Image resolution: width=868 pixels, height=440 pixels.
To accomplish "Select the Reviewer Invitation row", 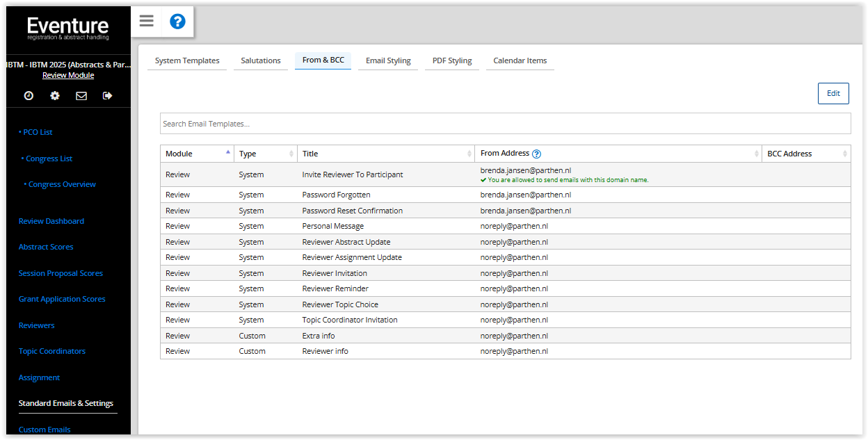I will (335, 273).
